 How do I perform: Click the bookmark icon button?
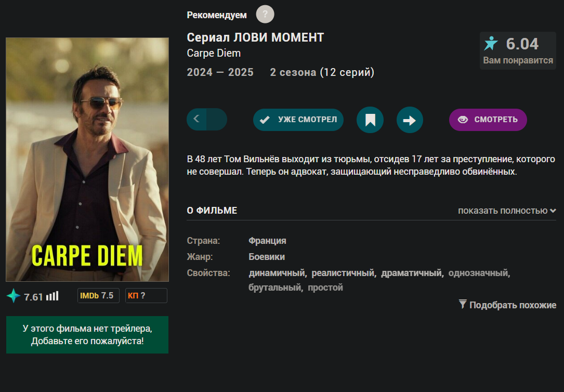click(370, 120)
